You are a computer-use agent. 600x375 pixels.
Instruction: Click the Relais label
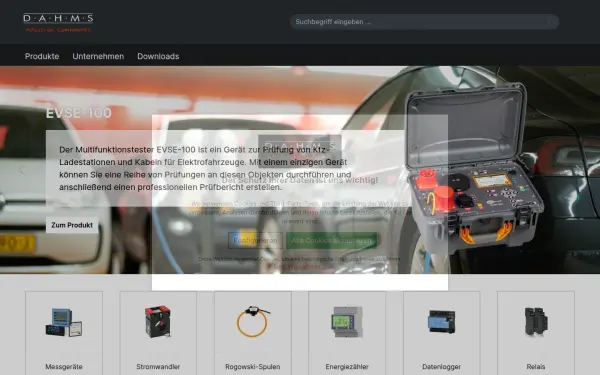click(536, 367)
